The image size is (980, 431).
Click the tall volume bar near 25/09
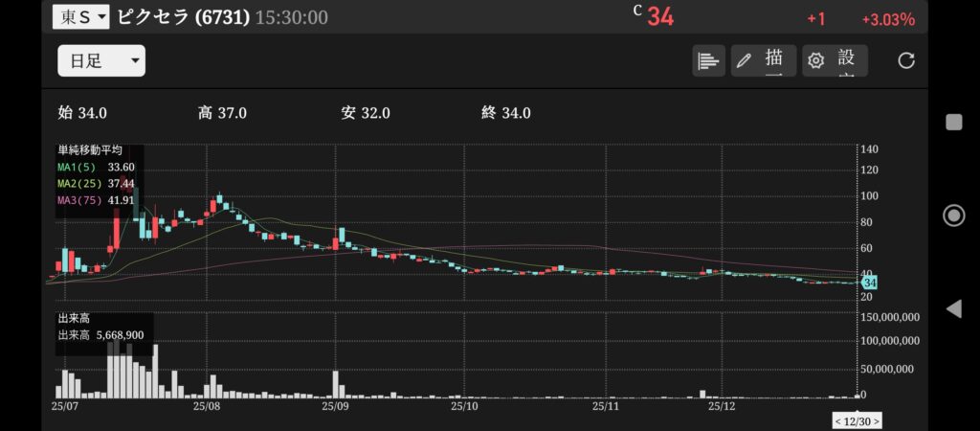tap(337, 383)
